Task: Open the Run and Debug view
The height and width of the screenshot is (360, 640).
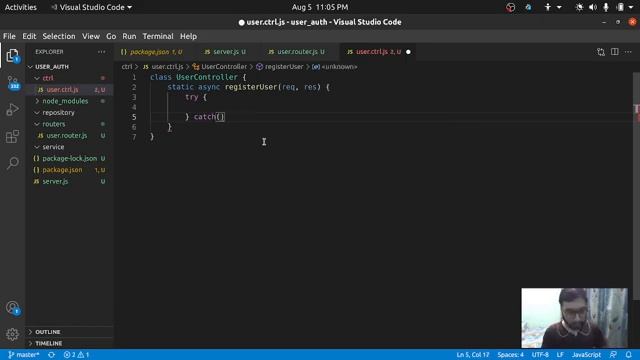Action: (x=13, y=109)
